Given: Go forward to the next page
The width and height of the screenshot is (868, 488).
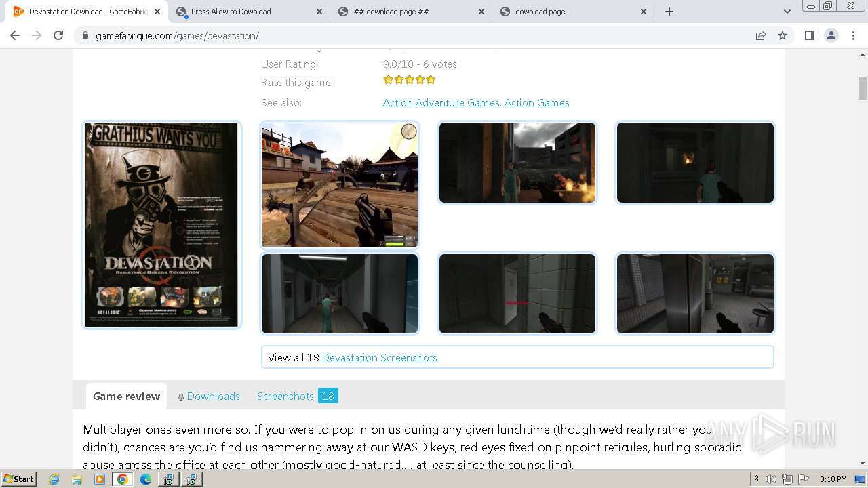Looking at the screenshot, I should coord(37,35).
